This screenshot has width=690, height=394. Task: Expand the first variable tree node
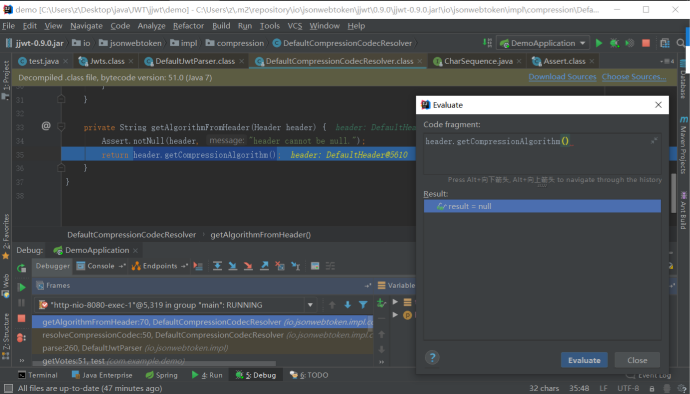[x=395, y=302]
